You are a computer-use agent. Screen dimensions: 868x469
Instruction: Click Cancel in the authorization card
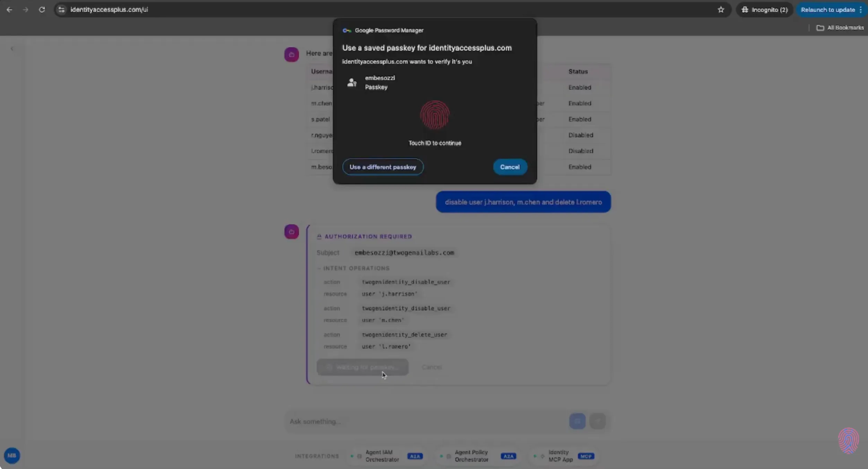(432, 367)
